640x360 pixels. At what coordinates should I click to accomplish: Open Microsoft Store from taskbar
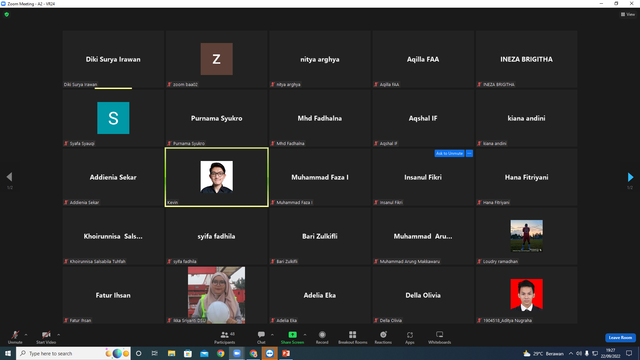[x=188, y=353]
